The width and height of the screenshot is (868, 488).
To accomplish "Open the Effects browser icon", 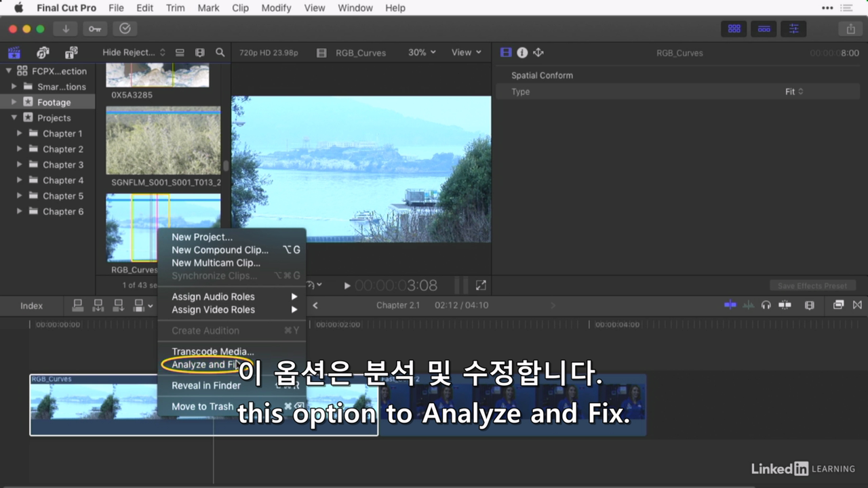I will coord(838,305).
